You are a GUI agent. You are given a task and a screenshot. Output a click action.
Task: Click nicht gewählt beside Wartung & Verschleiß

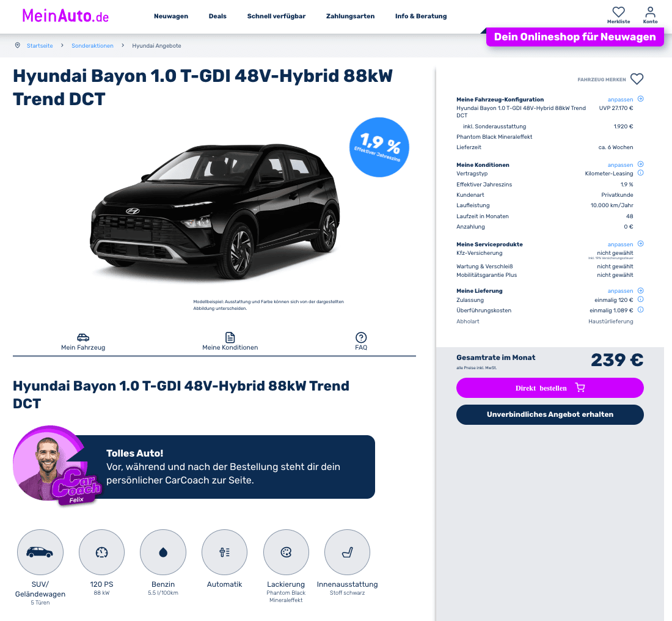point(615,266)
